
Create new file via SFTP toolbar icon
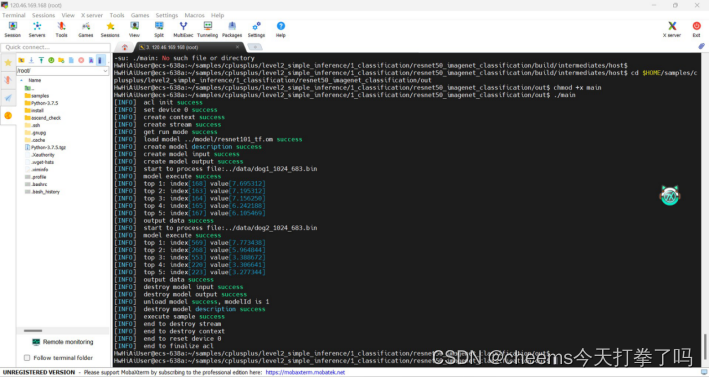[71, 60]
